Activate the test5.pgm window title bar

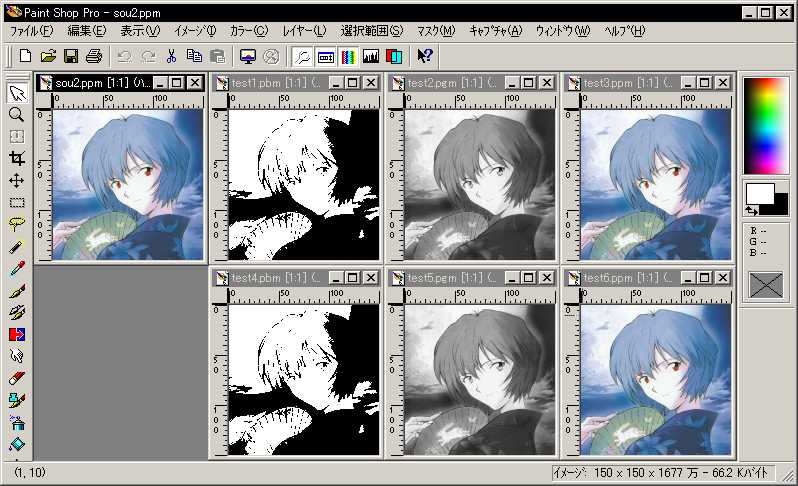472,278
